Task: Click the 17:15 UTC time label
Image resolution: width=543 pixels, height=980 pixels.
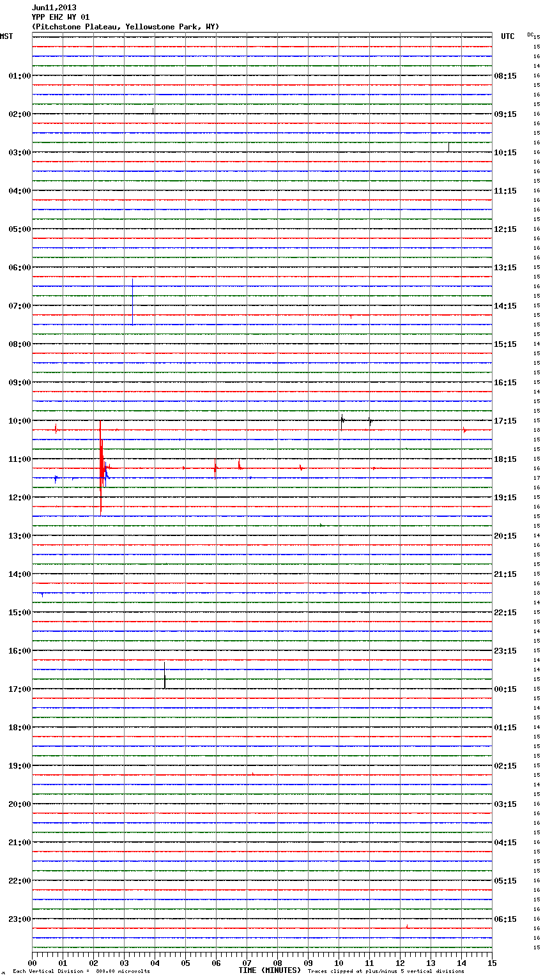Action: (505, 421)
